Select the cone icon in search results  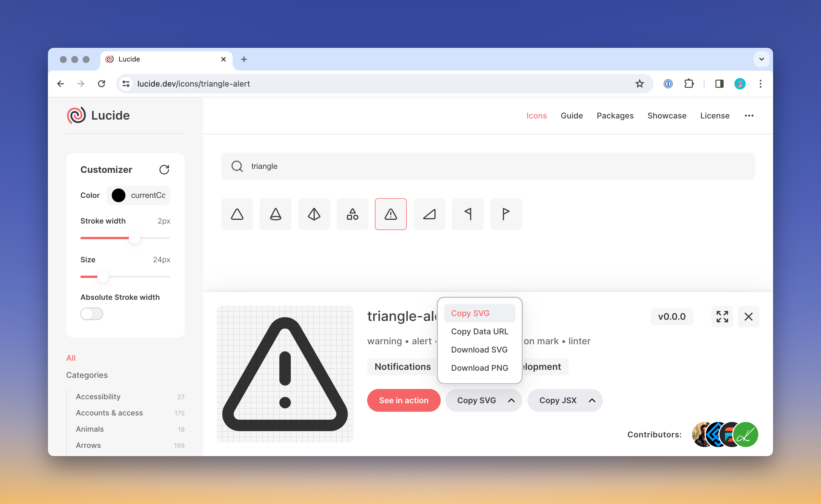(x=275, y=214)
